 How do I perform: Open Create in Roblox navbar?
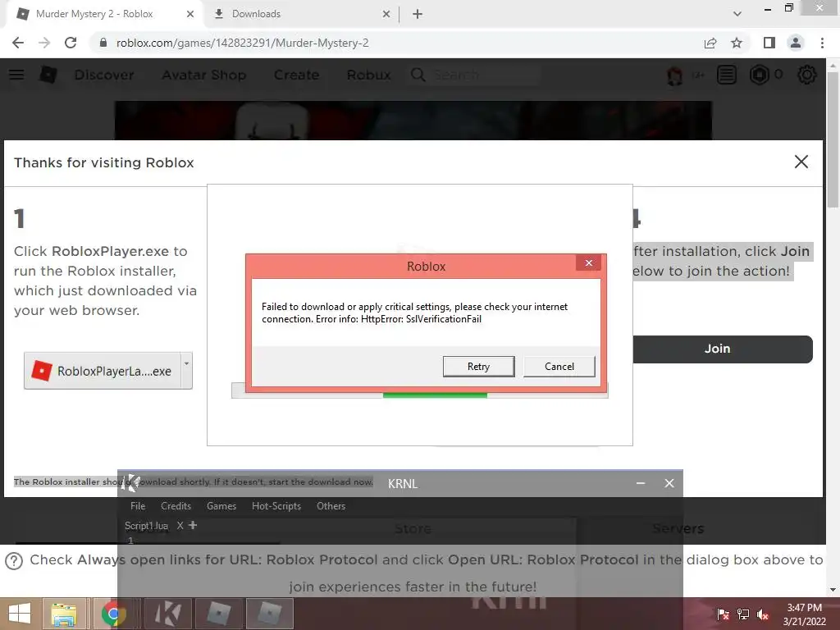coord(296,75)
